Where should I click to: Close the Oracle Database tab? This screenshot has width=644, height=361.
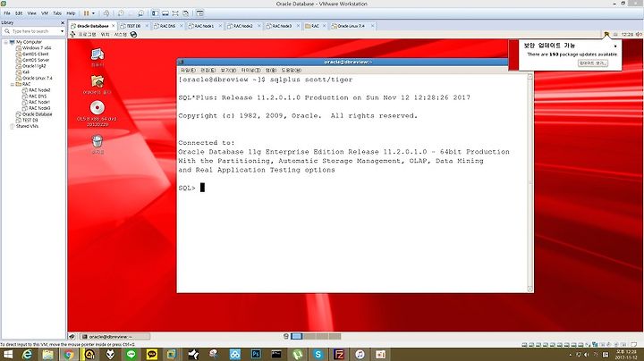[x=114, y=26]
